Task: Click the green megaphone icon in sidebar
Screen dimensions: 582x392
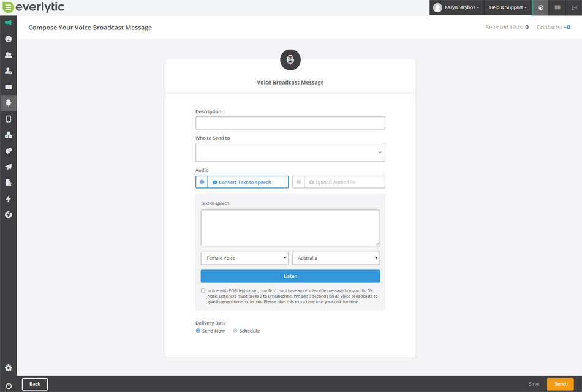Action: point(8,23)
